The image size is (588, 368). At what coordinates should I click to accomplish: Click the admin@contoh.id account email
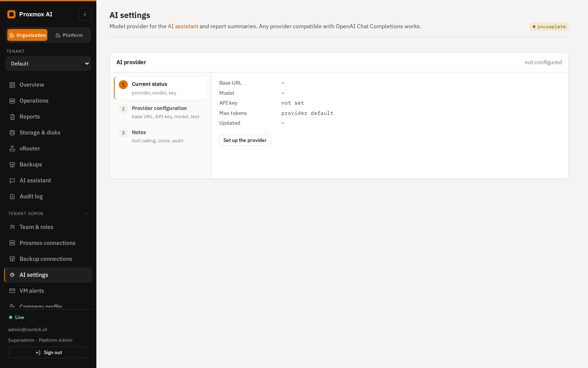[27, 330]
